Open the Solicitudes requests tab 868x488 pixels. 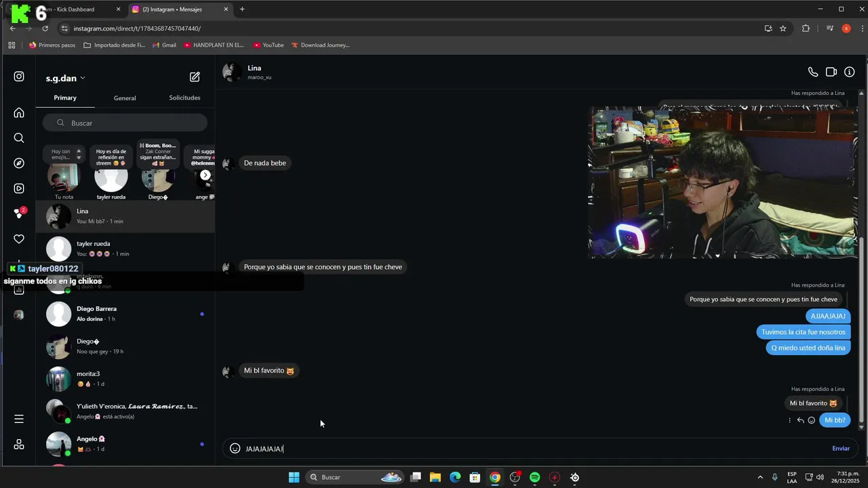tap(184, 98)
